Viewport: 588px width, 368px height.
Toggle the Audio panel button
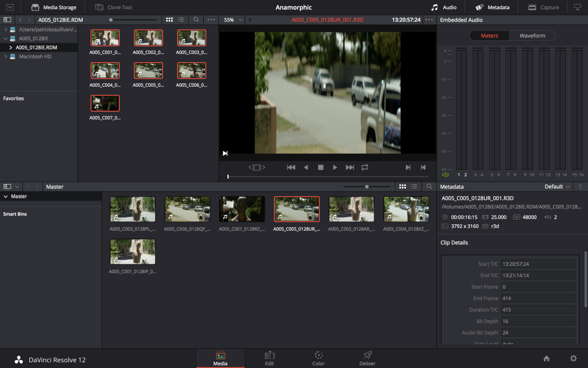[444, 7]
